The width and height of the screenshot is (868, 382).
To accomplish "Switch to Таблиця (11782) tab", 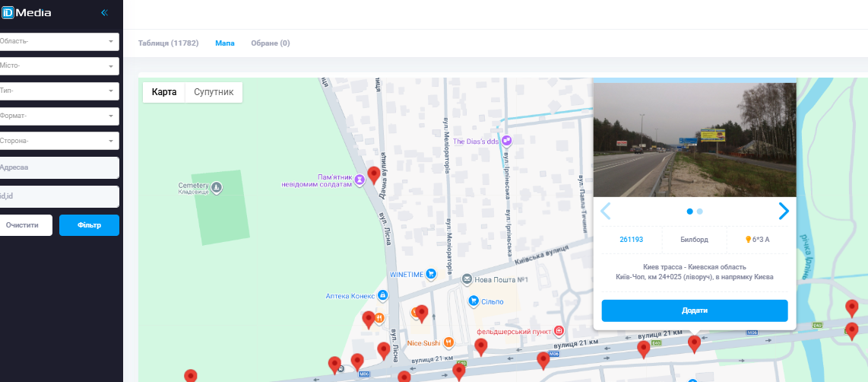I will coord(168,43).
